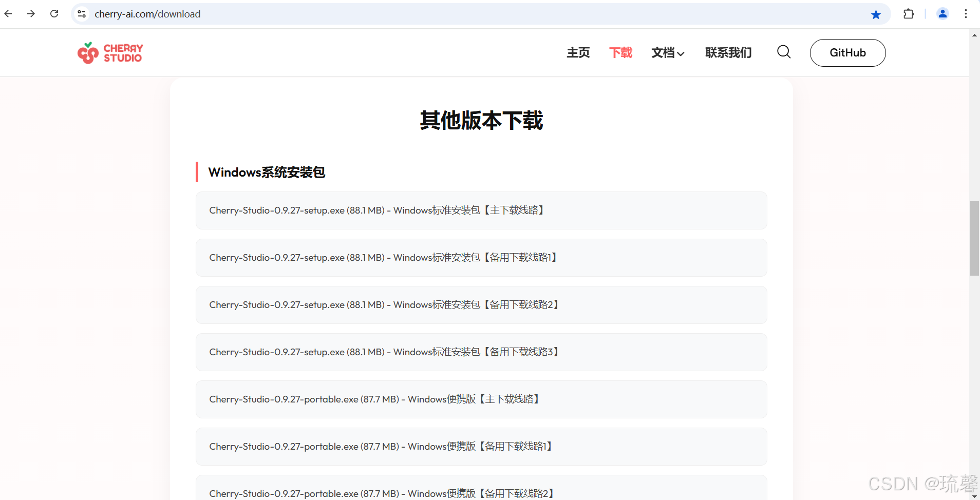
Task: Click the scrollbar down arrow
Action: click(974, 496)
